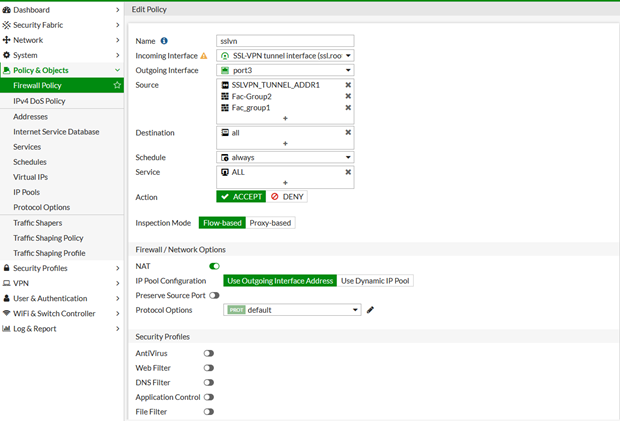Click the info icon next to Name
The width and height of the screenshot is (620, 421).
[x=164, y=41]
